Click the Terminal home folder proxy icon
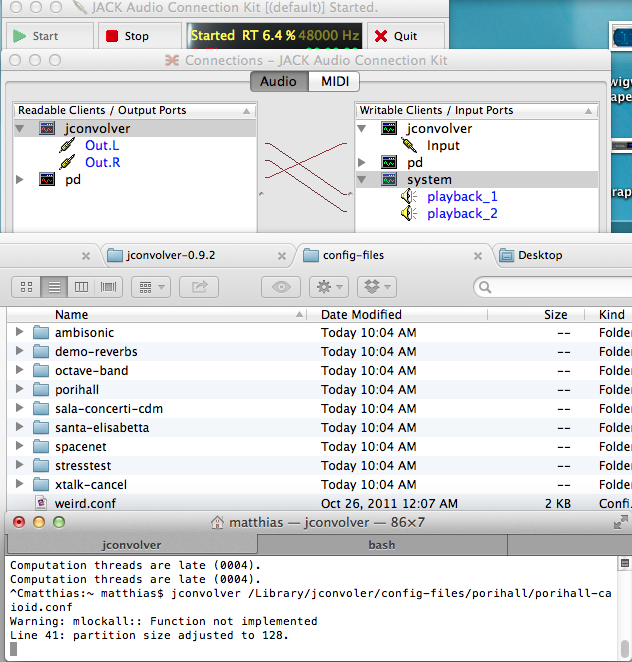The width and height of the screenshot is (632, 662). point(217,523)
